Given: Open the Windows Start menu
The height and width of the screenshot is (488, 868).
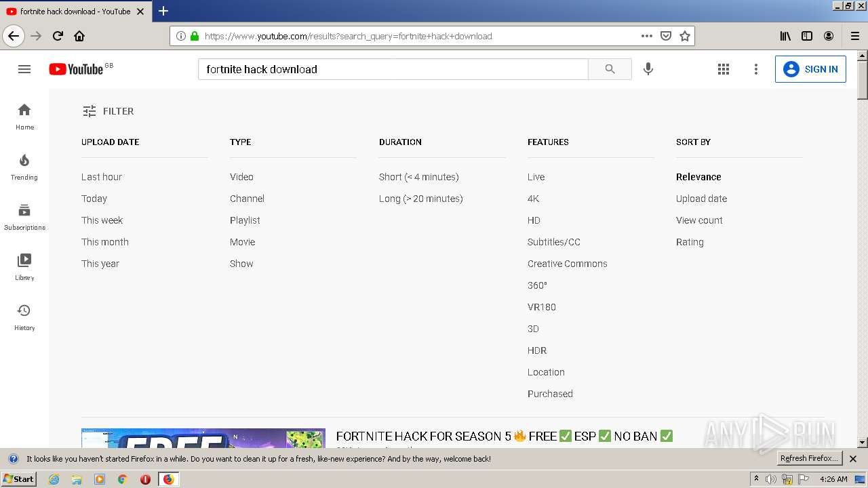Looking at the screenshot, I should (x=18, y=479).
